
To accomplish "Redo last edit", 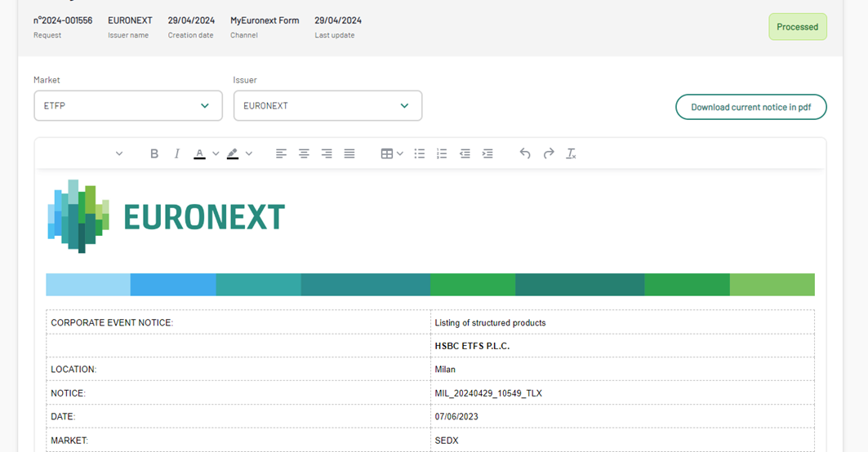I will pyautogui.click(x=549, y=154).
